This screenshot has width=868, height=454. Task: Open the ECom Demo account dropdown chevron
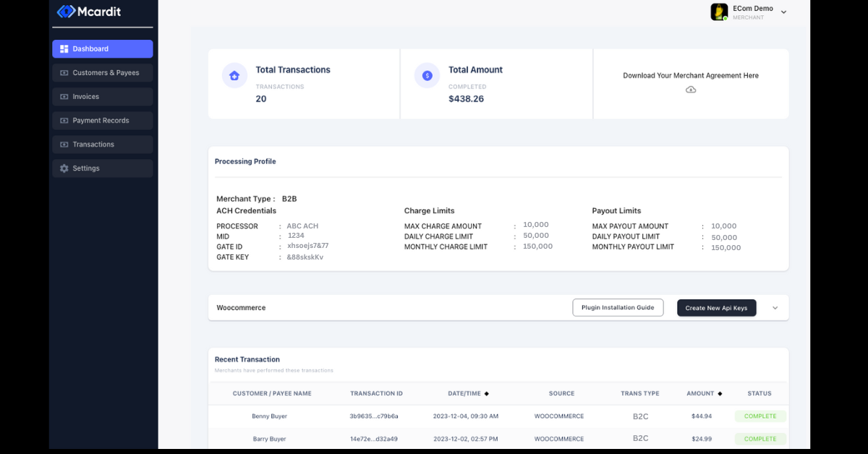[783, 12]
